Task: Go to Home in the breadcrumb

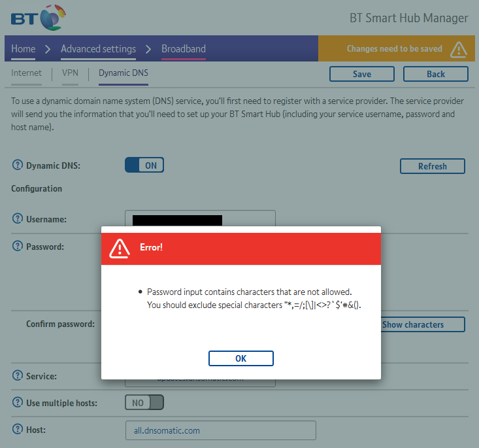Action: (x=24, y=49)
